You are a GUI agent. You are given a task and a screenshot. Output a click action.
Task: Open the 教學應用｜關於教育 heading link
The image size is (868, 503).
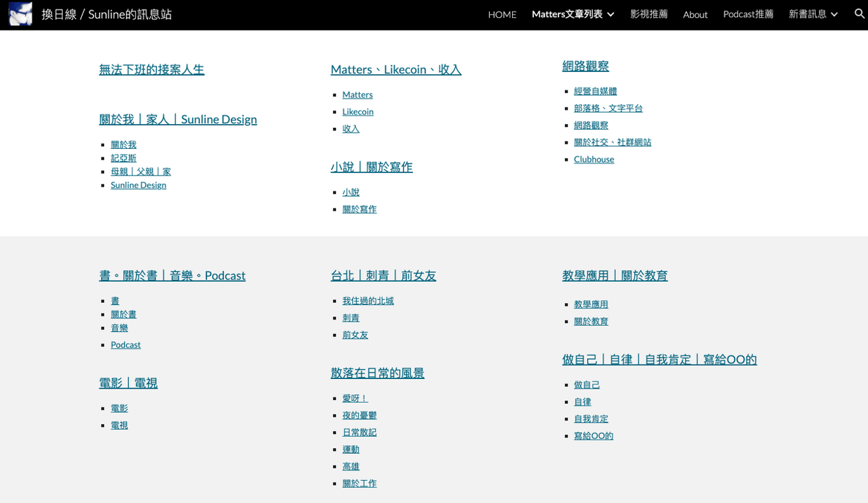[615, 275]
